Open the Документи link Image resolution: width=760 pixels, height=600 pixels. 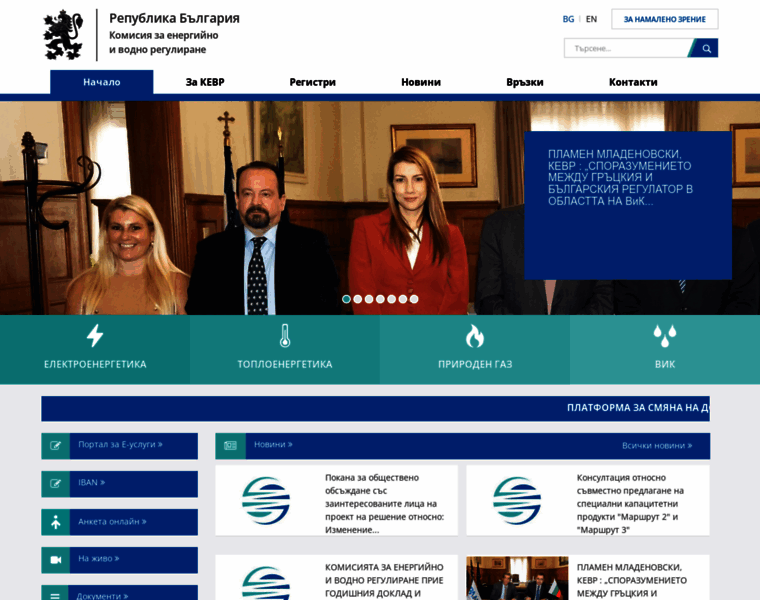102,596
